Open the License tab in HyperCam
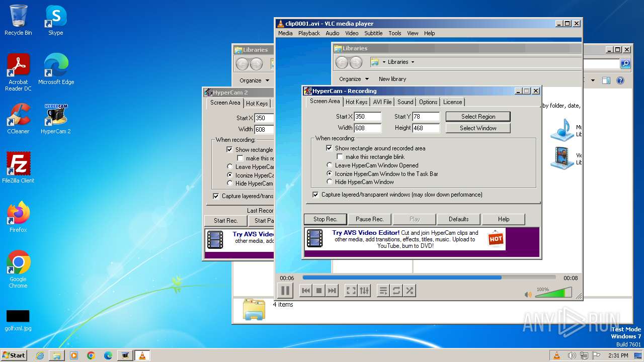 [452, 102]
